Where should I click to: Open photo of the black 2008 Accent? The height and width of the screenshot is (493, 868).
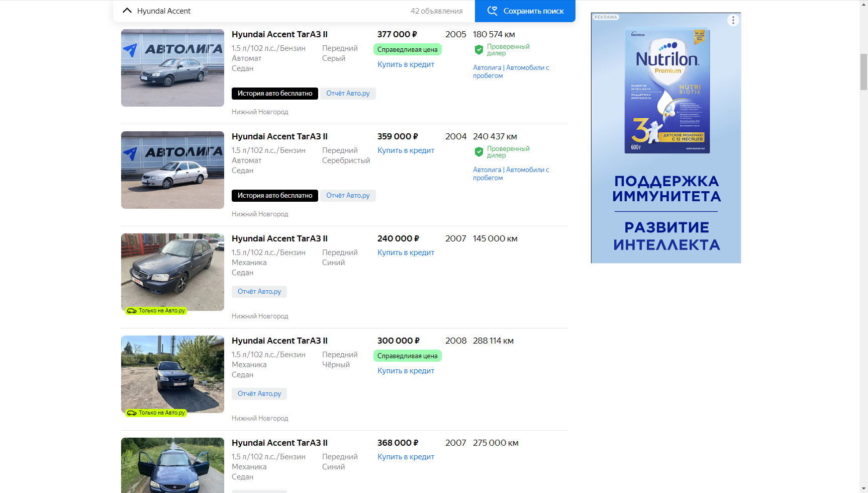(x=172, y=374)
